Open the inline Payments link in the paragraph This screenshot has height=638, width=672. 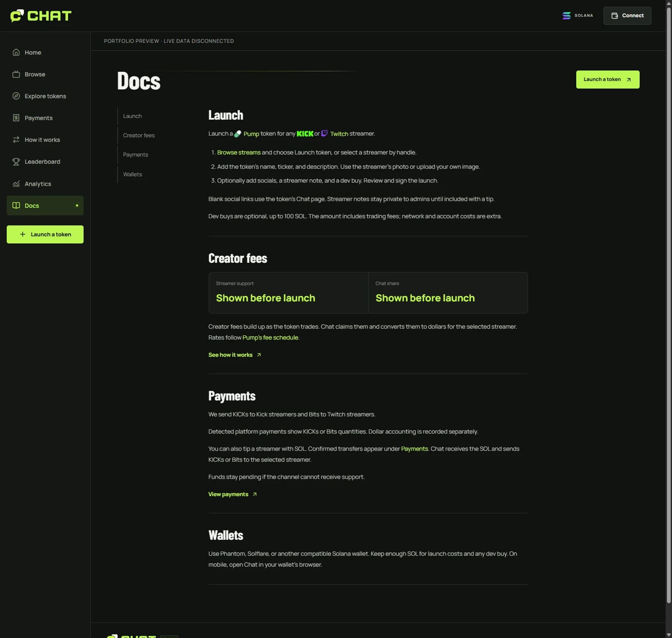point(414,449)
